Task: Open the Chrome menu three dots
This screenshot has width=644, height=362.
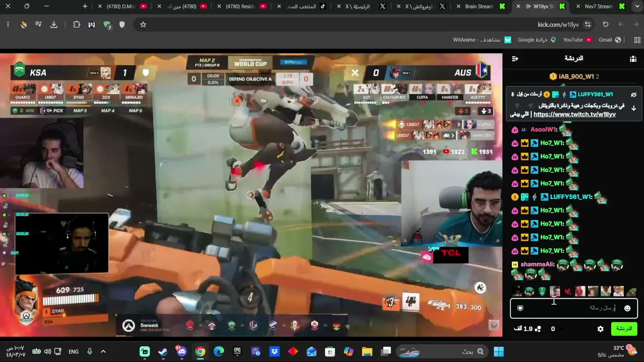Action: 8,25
